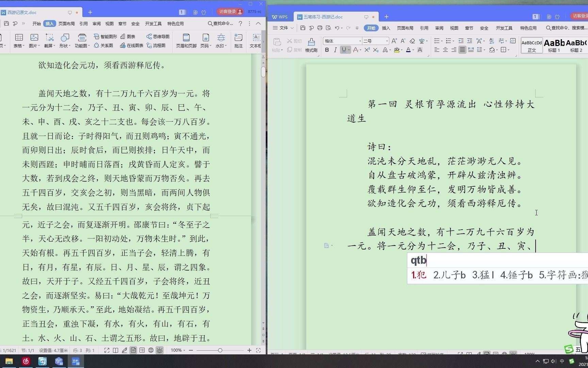588x368 pixels.
Task: Open the 审阅 tab in right window
Action: (x=439, y=28)
